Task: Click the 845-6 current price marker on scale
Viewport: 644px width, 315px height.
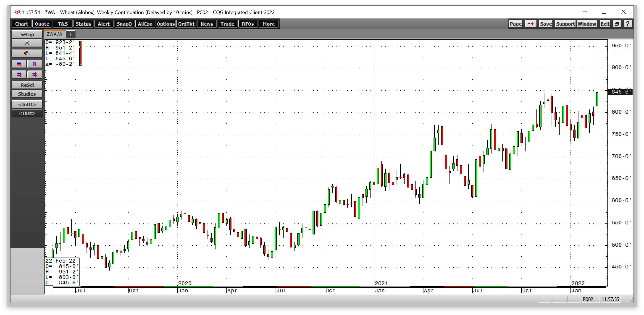Action: 620,92
